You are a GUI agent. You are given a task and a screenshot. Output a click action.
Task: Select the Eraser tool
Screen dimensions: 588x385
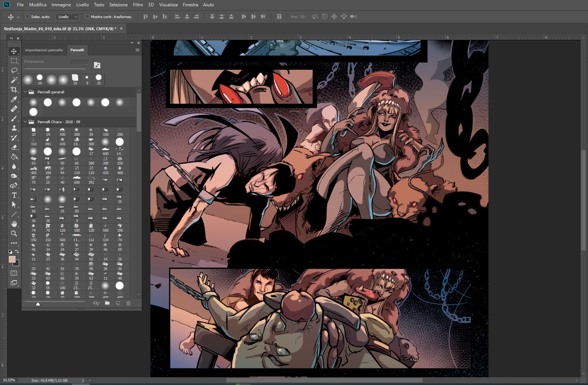click(x=14, y=147)
